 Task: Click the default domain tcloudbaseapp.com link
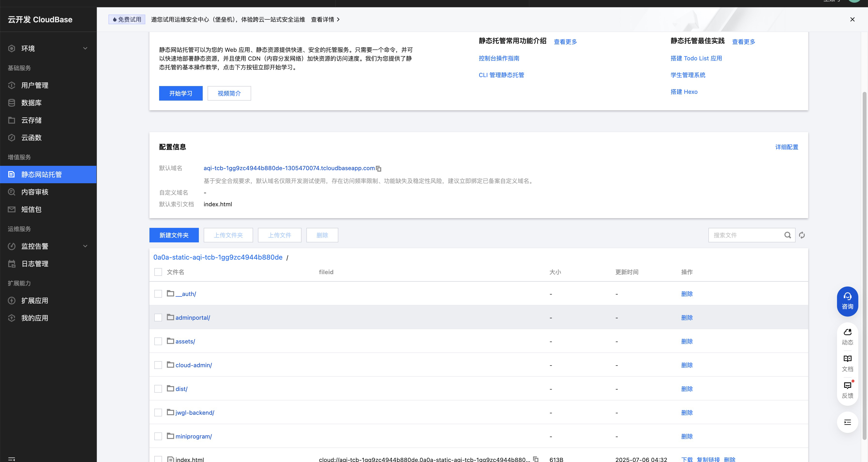(x=289, y=168)
